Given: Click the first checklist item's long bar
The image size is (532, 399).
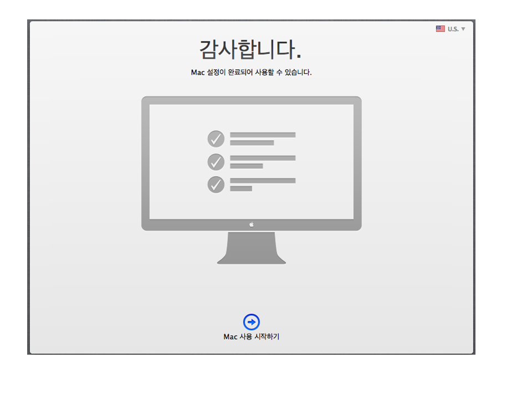Looking at the screenshot, I should tap(263, 135).
